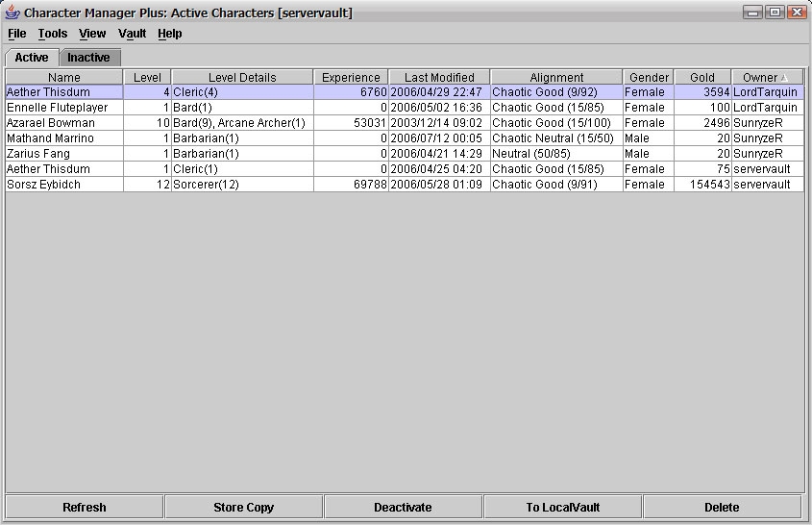Open the Help menu
The width and height of the screenshot is (812, 525).
click(169, 34)
